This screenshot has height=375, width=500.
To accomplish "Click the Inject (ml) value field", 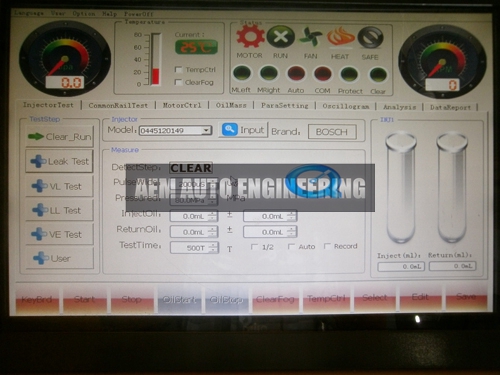I will [x=401, y=267].
